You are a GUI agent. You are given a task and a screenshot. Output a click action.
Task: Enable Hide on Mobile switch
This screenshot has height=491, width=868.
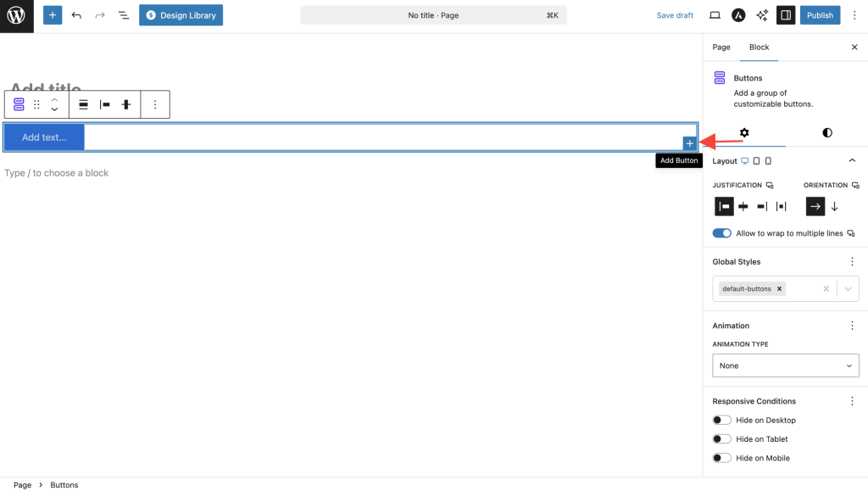tap(722, 458)
